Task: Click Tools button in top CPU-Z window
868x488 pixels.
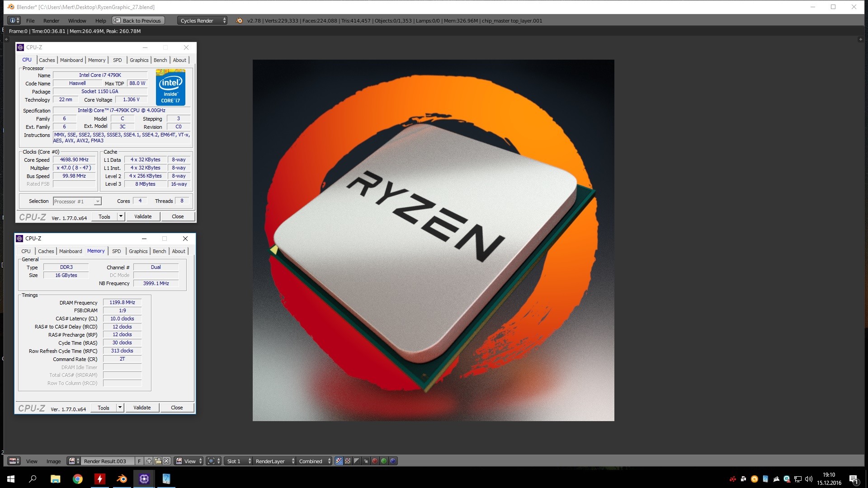Action: [x=104, y=216]
